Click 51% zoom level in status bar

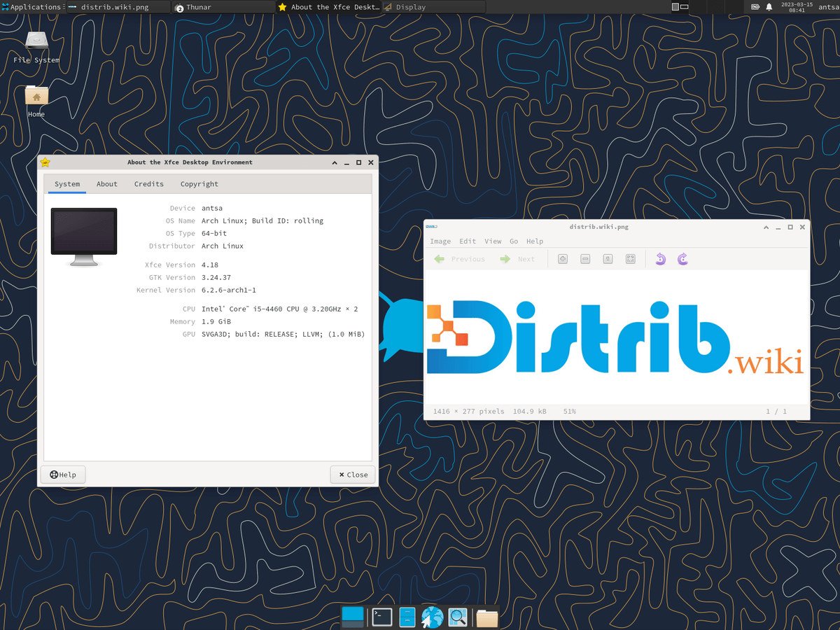point(570,412)
